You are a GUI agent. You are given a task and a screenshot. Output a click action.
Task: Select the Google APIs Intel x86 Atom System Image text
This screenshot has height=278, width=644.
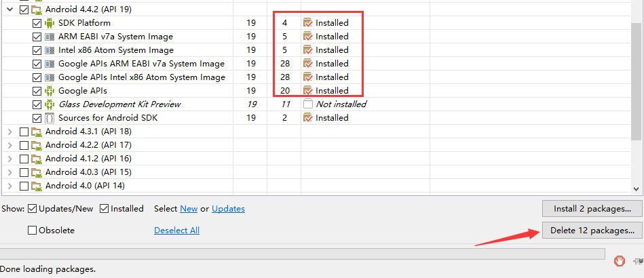tap(142, 77)
